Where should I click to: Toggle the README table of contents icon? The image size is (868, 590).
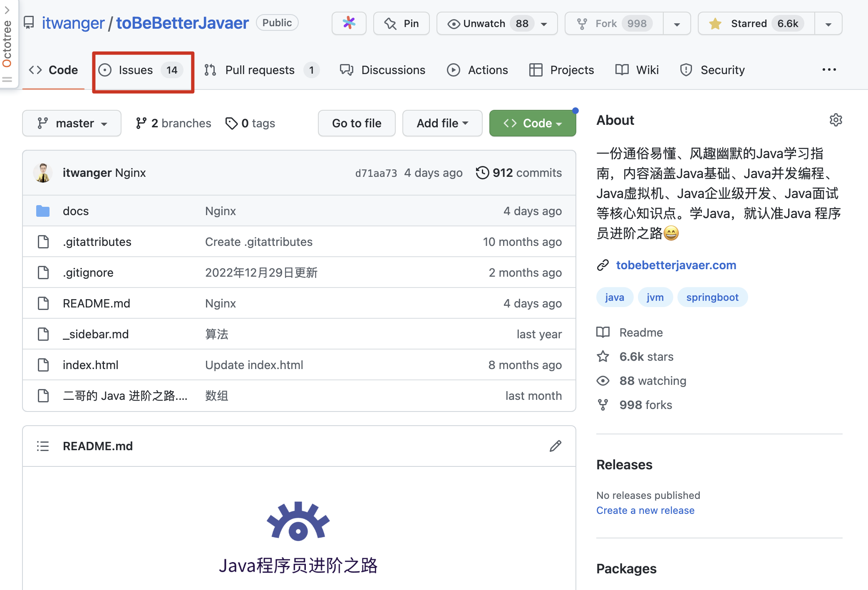click(x=43, y=446)
